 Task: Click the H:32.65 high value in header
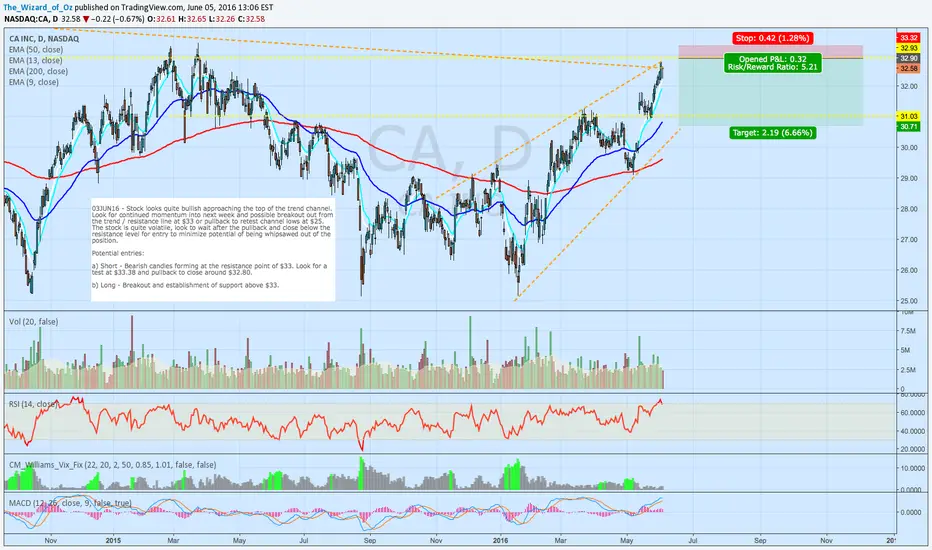coord(192,19)
